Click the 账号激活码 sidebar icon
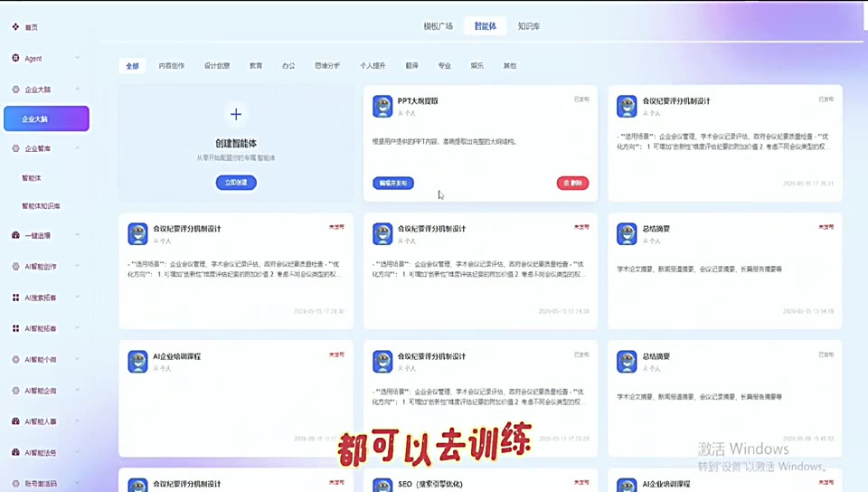Viewport: 868px width, 492px height. click(x=15, y=483)
